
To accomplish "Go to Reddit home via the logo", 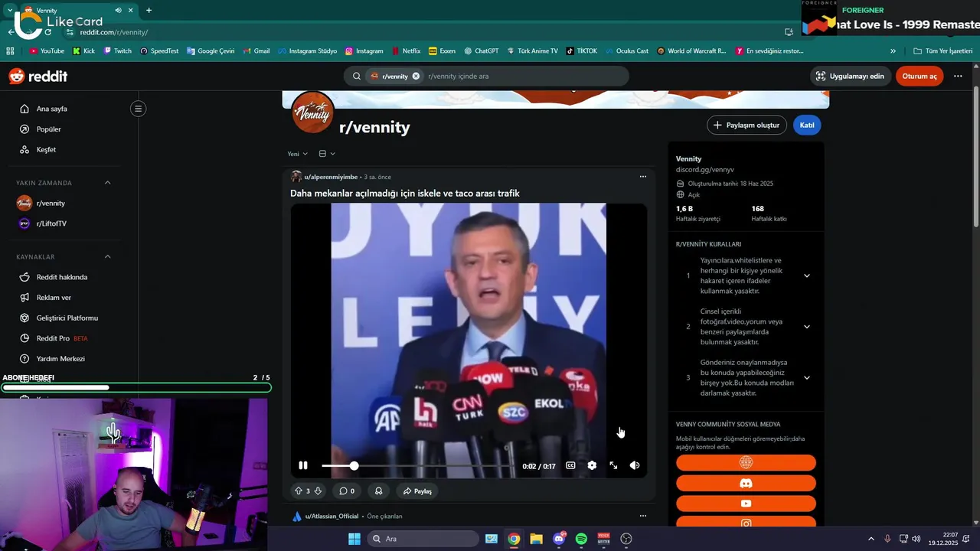I will pyautogui.click(x=38, y=77).
